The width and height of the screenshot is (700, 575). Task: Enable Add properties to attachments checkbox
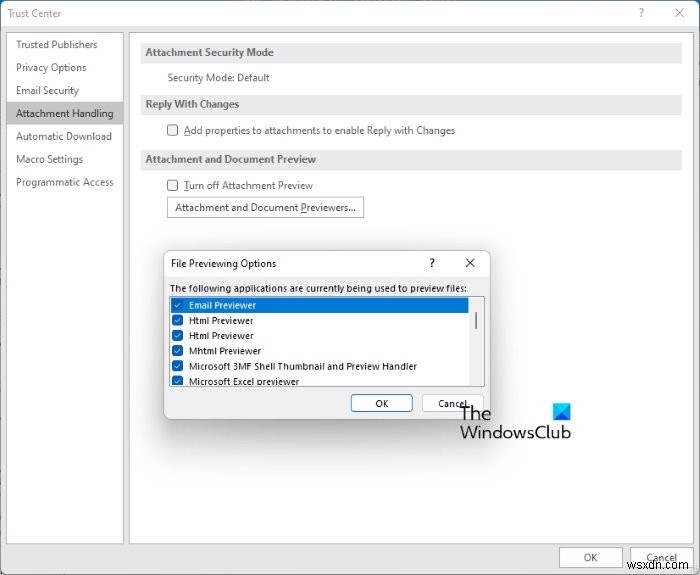(172, 130)
